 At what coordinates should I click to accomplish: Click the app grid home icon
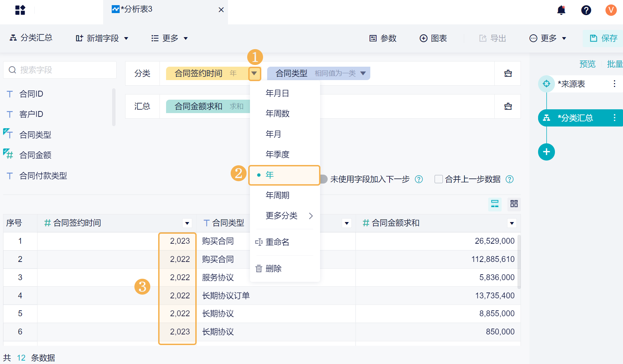point(20,10)
